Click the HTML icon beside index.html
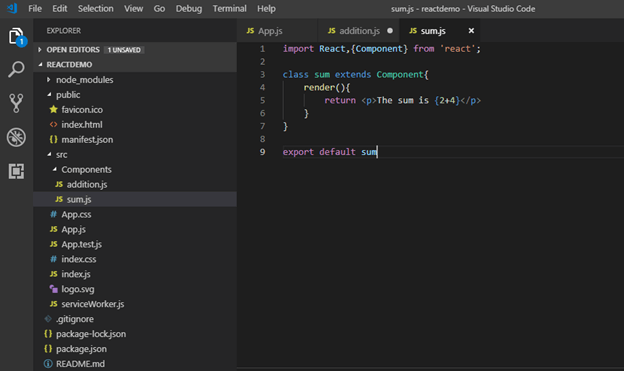Image resolution: width=624 pixels, height=371 pixels. pyautogui.click(x=53, y=124)
